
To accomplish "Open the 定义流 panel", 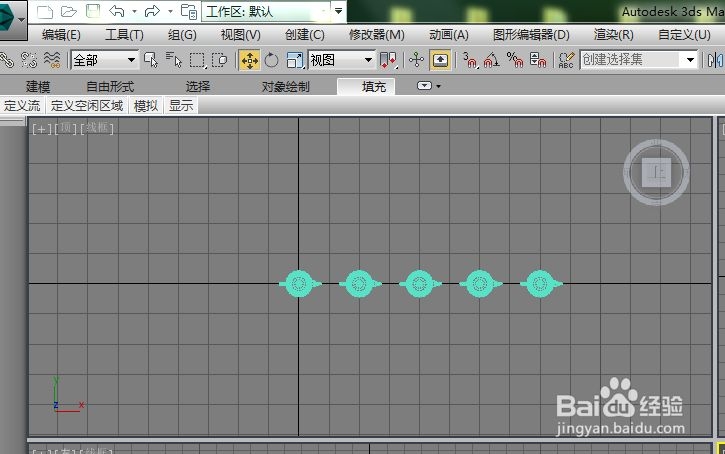I will tap(22, 106).
